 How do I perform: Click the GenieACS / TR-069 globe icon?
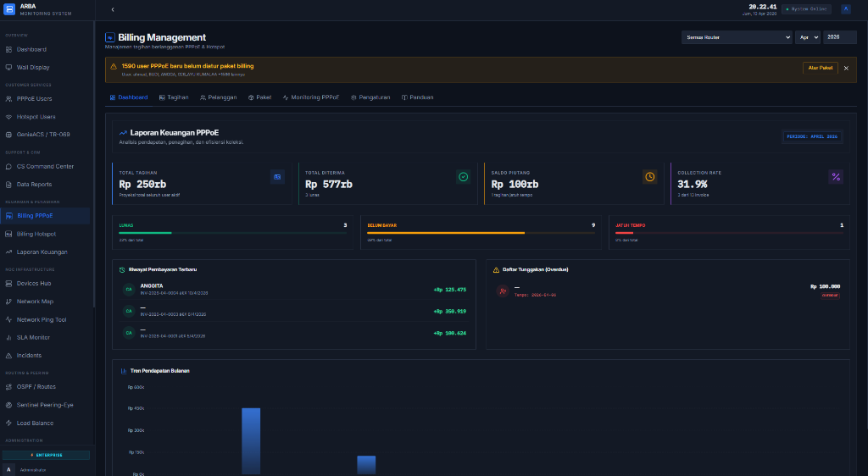tap(8, 135)
